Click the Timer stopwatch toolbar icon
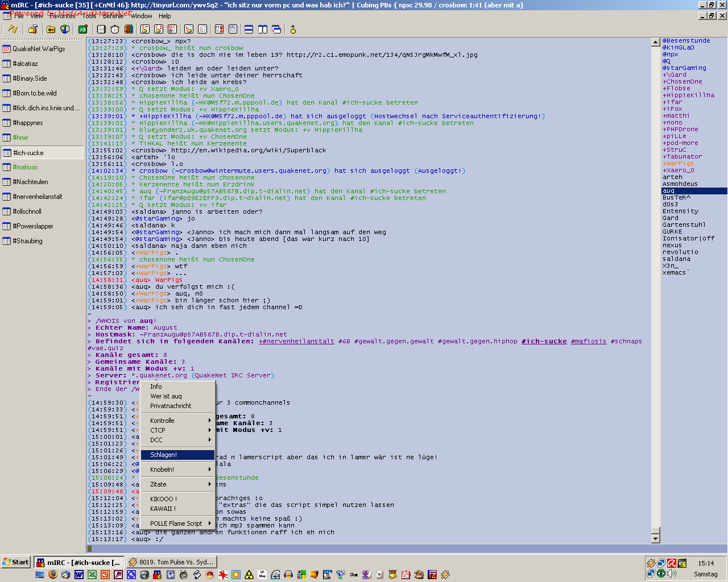 115,30
